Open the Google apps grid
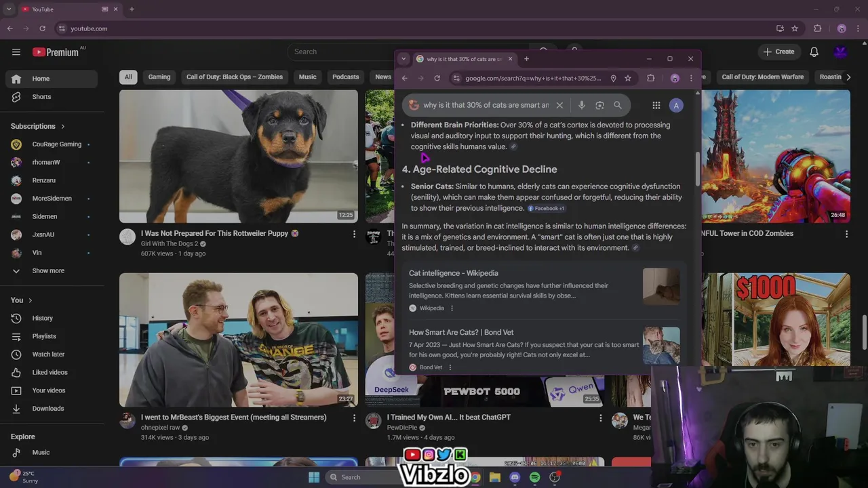This screenshot has height=488, width=868. pyautogui.click(x=656, y=105)
